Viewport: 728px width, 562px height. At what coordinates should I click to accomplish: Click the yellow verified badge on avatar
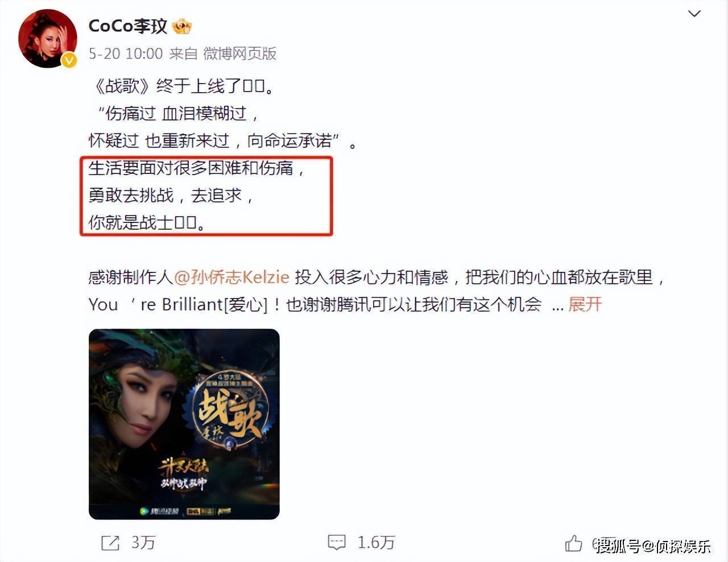(x=69, y=60)
